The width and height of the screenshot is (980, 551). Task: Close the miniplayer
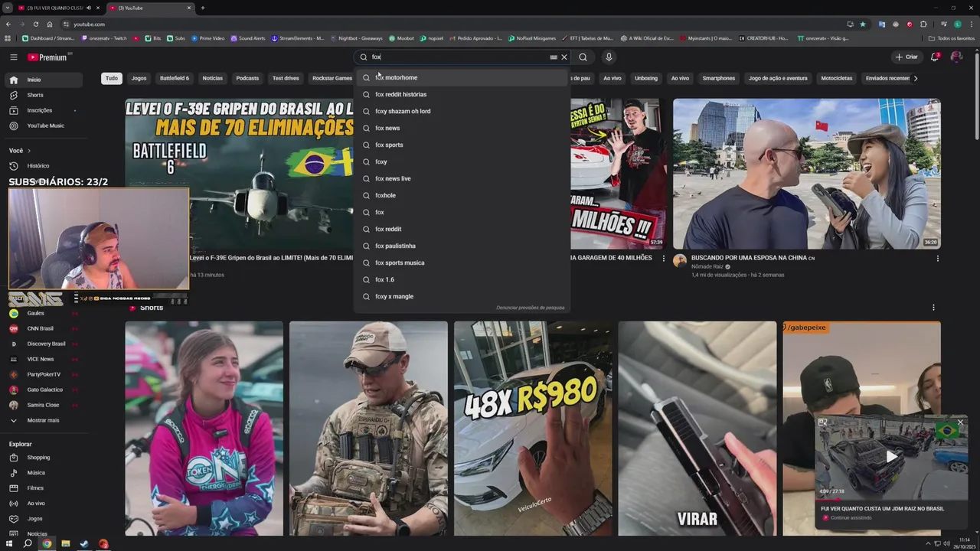click(x=960, y=422)
